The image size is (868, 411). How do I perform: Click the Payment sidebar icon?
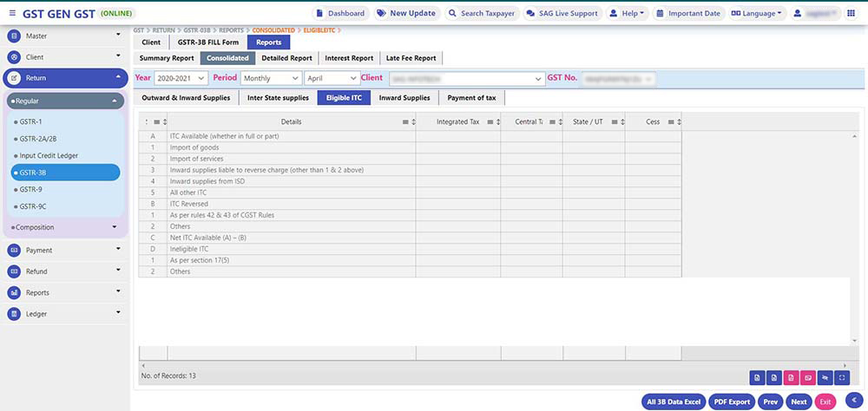14,251
